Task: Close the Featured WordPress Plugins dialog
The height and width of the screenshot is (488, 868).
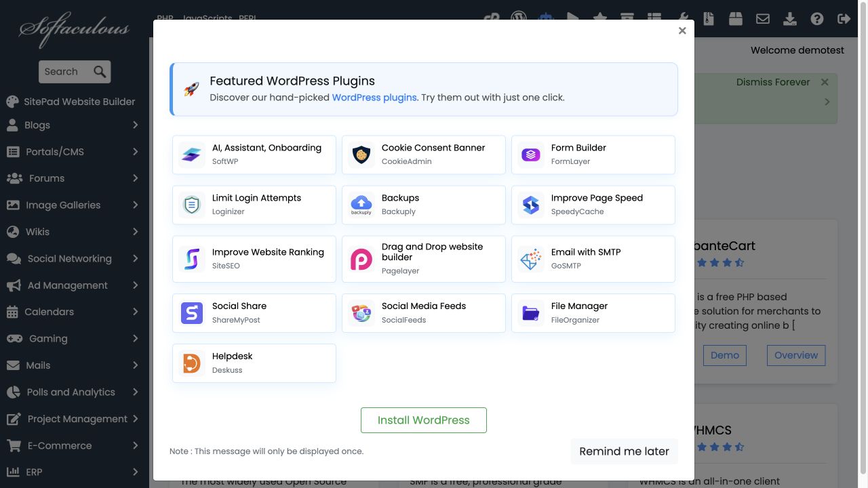Action: coord(682,30)
